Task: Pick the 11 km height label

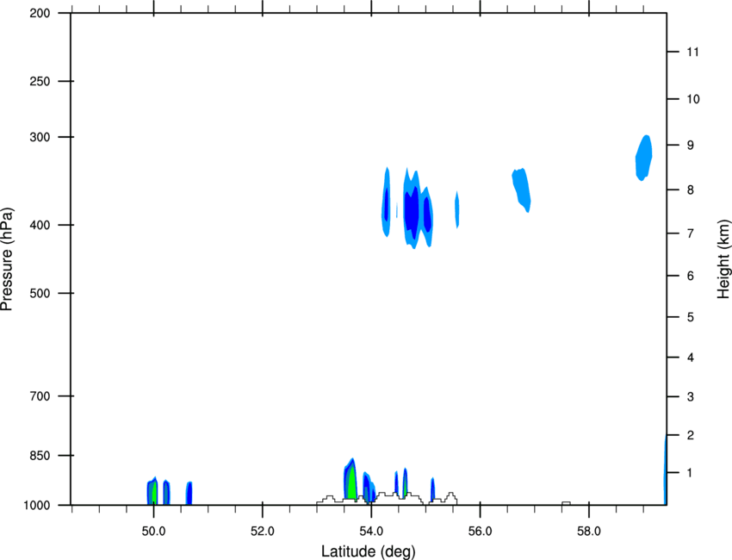Action: pyautogui.click(x=693, y=52)
